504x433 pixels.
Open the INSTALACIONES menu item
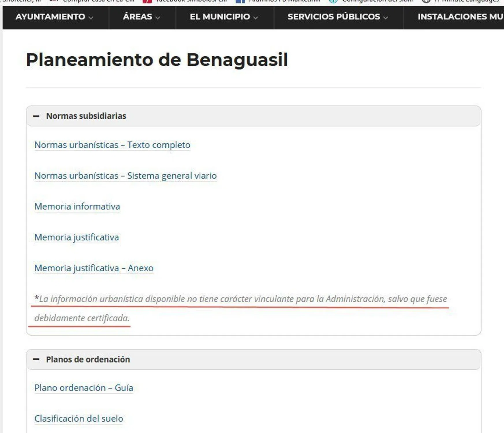460,17
